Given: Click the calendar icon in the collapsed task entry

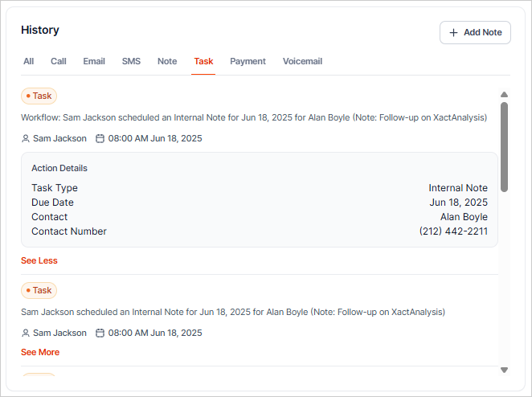Looking at the screenshot, I should [100, 333].
